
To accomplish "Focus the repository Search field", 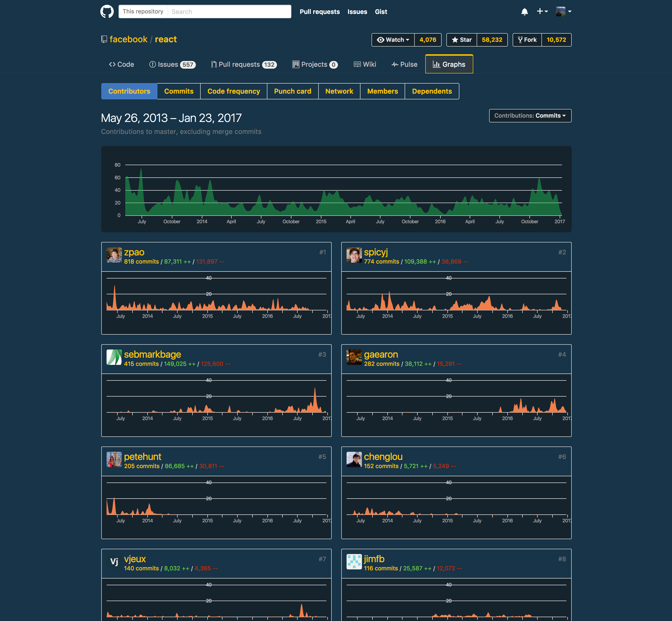I will coord(229,12).
